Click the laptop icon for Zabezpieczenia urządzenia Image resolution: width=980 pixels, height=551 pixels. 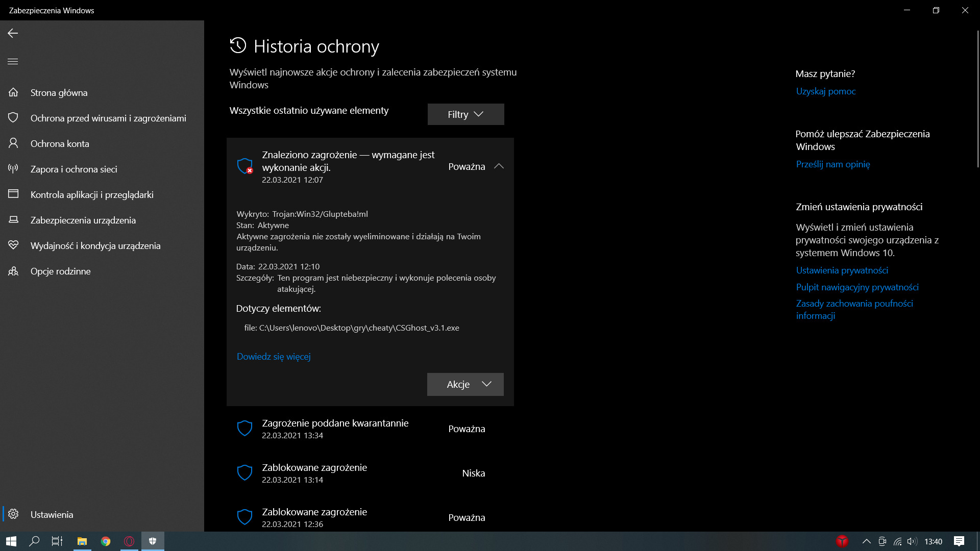pyautogui.click(x=13, y=220)
